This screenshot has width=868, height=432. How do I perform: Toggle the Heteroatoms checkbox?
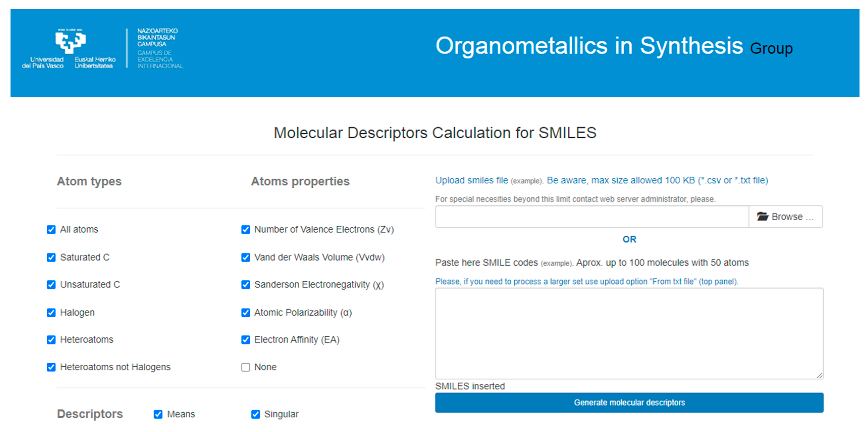tap(51, 340)
